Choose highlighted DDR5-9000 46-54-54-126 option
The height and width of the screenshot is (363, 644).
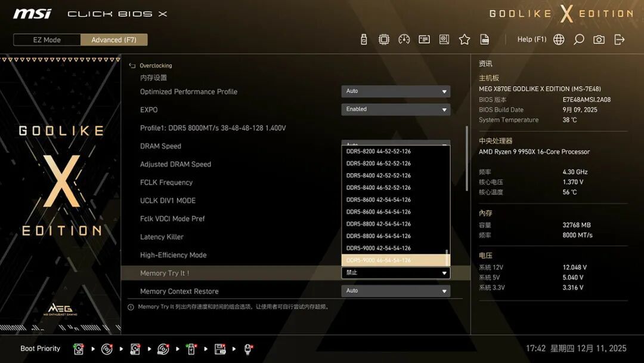395,260
